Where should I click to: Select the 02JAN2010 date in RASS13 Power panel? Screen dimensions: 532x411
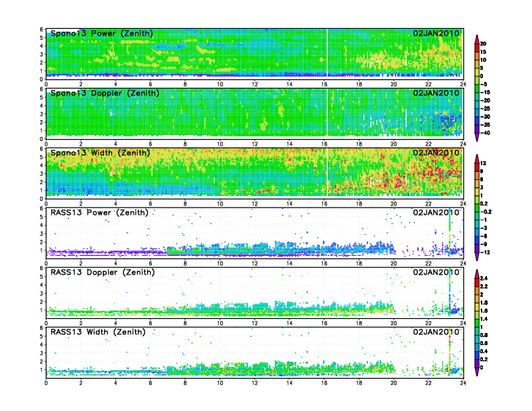[436, 213]
